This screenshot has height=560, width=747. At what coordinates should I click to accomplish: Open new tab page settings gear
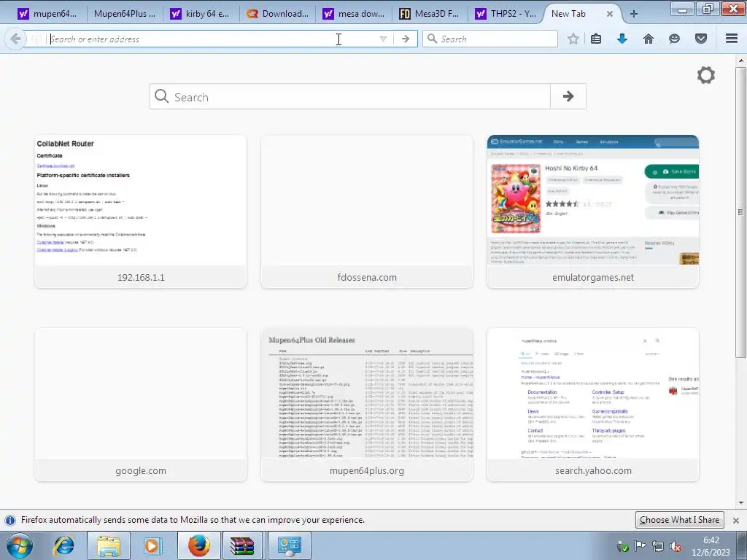[706, 75]
